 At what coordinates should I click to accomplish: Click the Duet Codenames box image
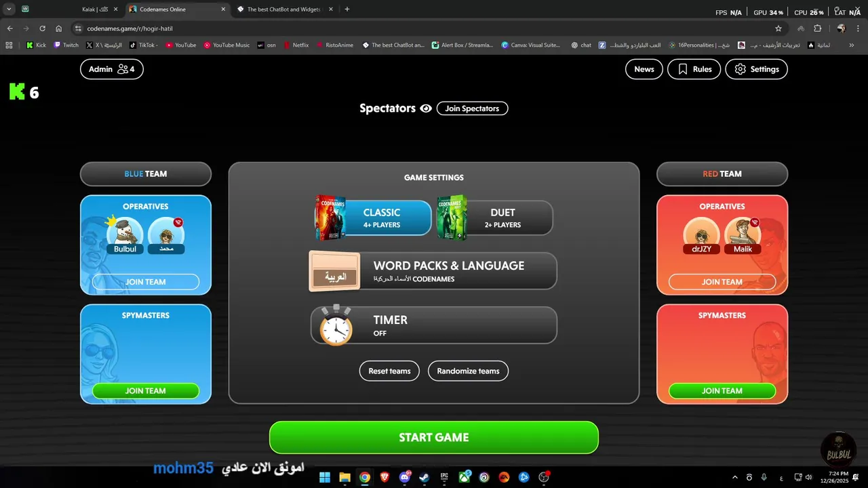coord(452,218)
